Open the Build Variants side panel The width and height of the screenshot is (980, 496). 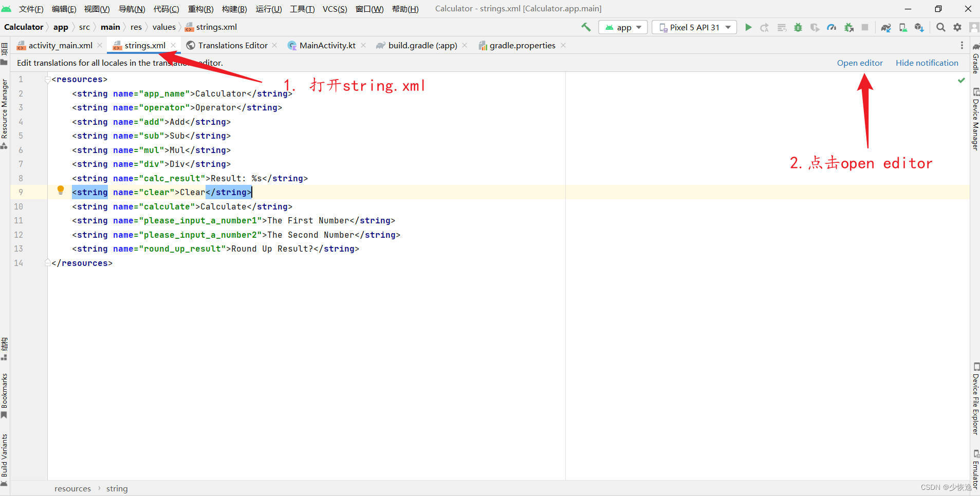[5, 460]
